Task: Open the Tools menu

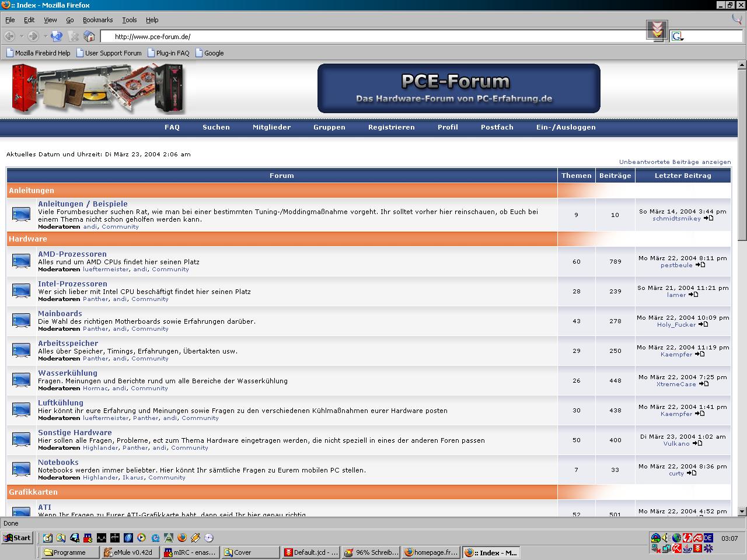Action: 129,20
